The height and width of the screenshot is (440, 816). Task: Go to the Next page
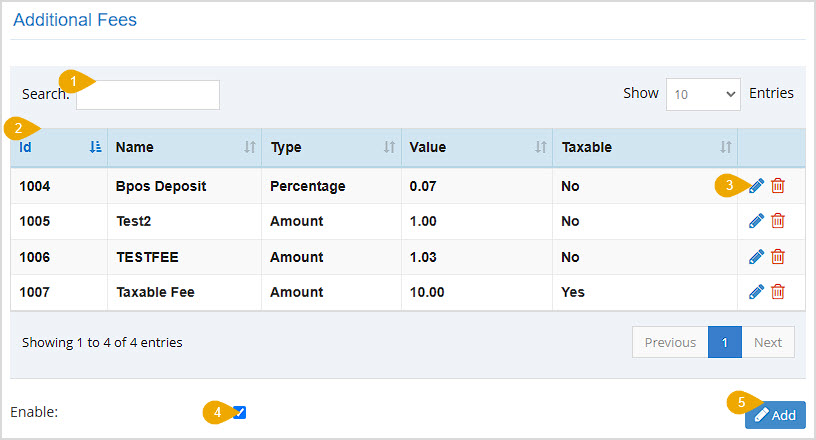pyautogui.click(x=768, y=342)
